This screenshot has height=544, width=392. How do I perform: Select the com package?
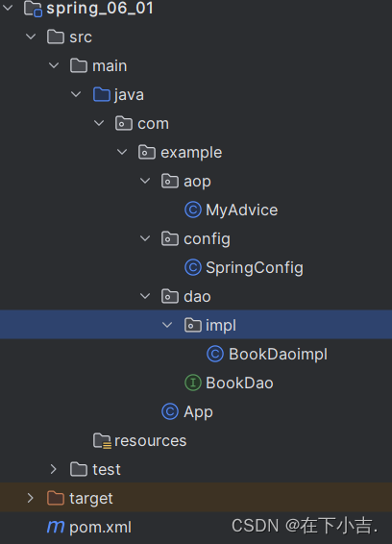pyautogui.click(x=153, y=124)
